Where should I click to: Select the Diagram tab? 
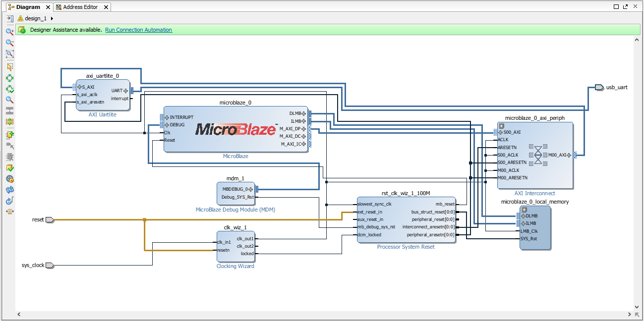coord(28,7)
